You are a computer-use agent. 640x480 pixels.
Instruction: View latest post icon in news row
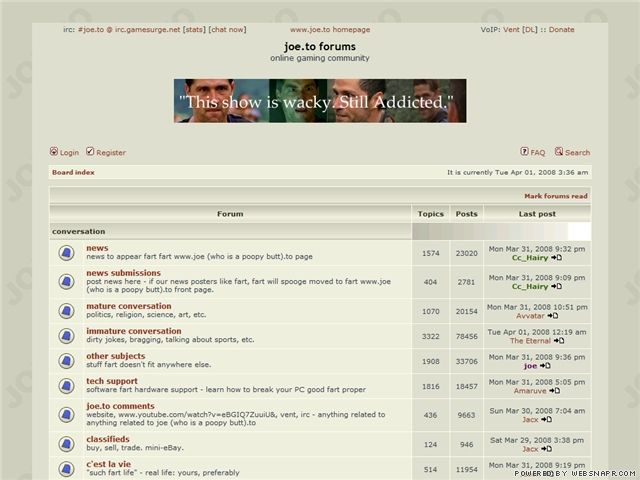556,258
